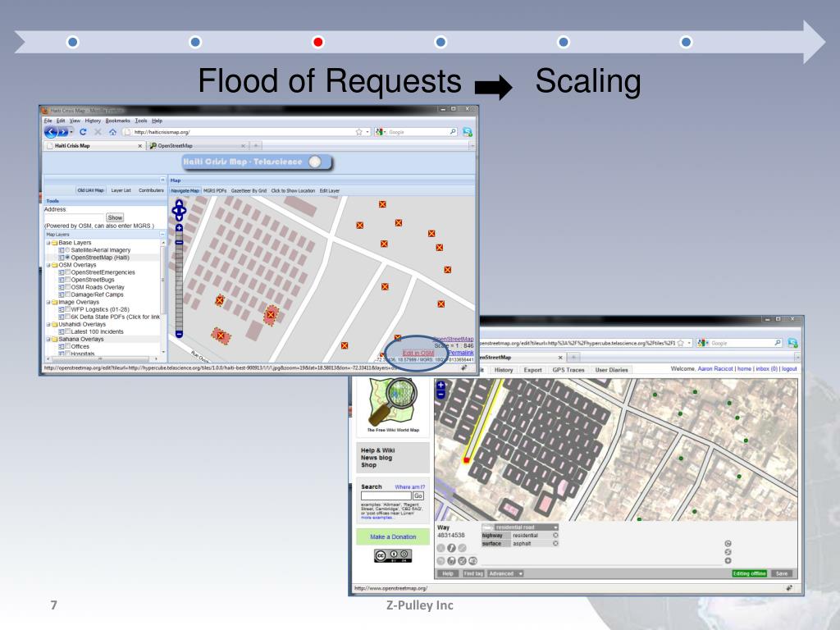
Task: Collapse Image Overlays tree folder
Action: (48, 302)
